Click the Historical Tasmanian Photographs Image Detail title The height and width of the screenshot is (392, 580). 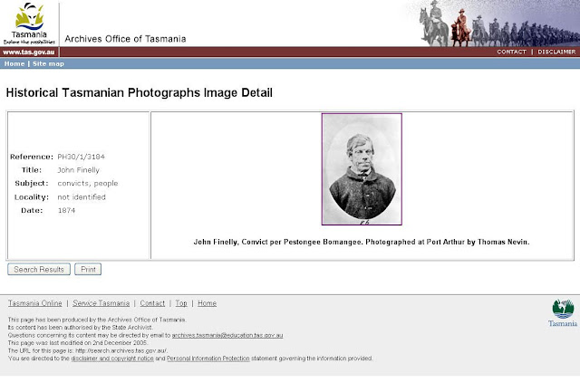(x=139, y=92)
